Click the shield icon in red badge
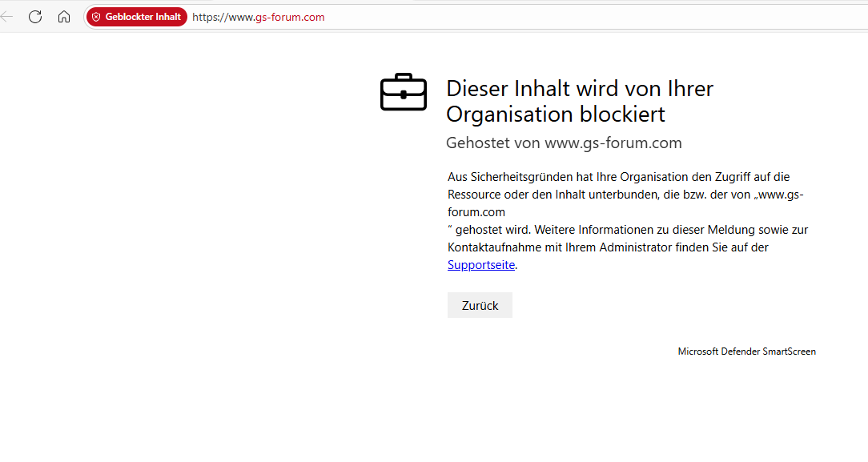Image resolution: width=868 pixels, height=462 pixels. coord(96,17)
